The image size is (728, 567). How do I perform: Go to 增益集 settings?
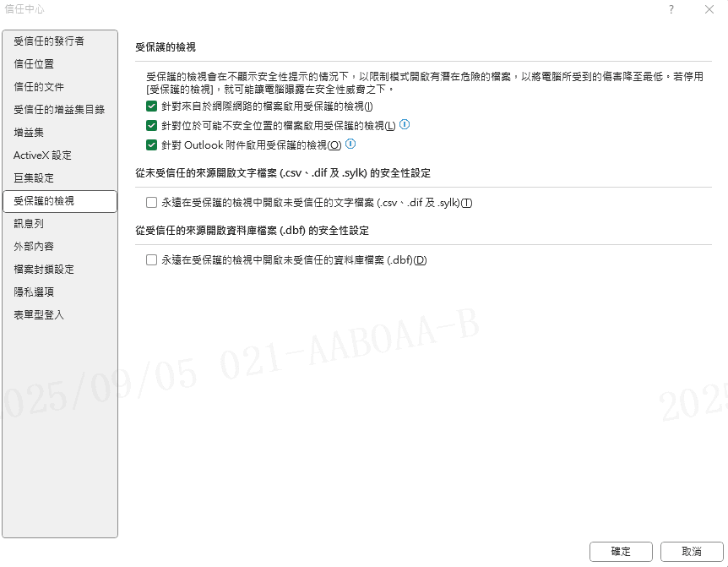[29, 132]
